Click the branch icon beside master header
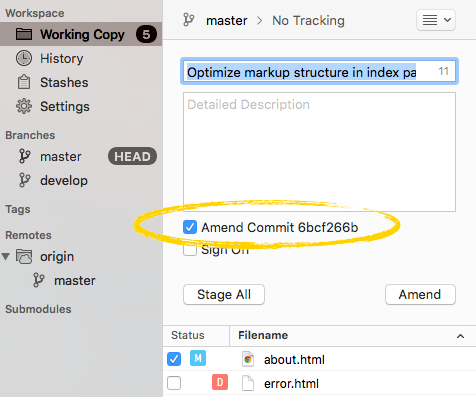476x397 pixels. [x=189, y=20]
